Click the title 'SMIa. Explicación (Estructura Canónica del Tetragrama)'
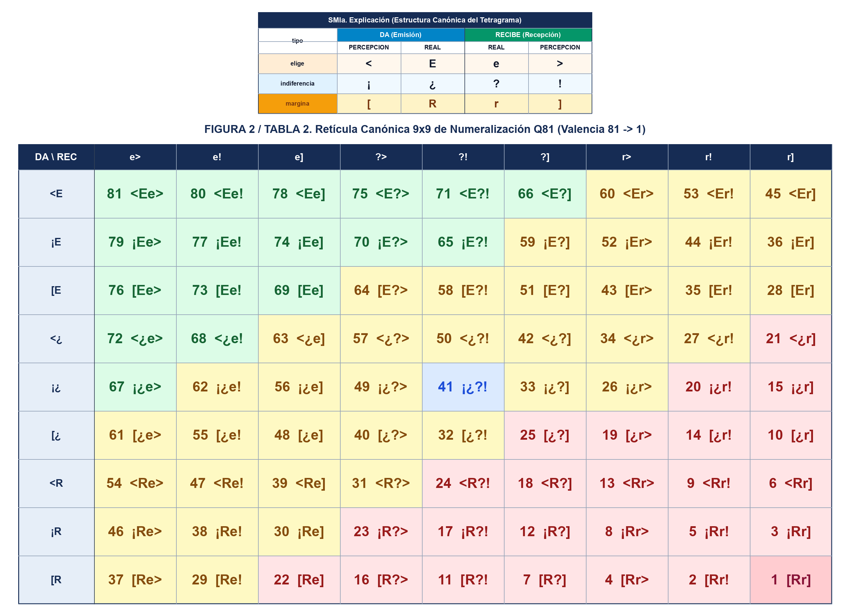This screenshot has width=850, height=616. pyautogui.click(x=425, y=20)
